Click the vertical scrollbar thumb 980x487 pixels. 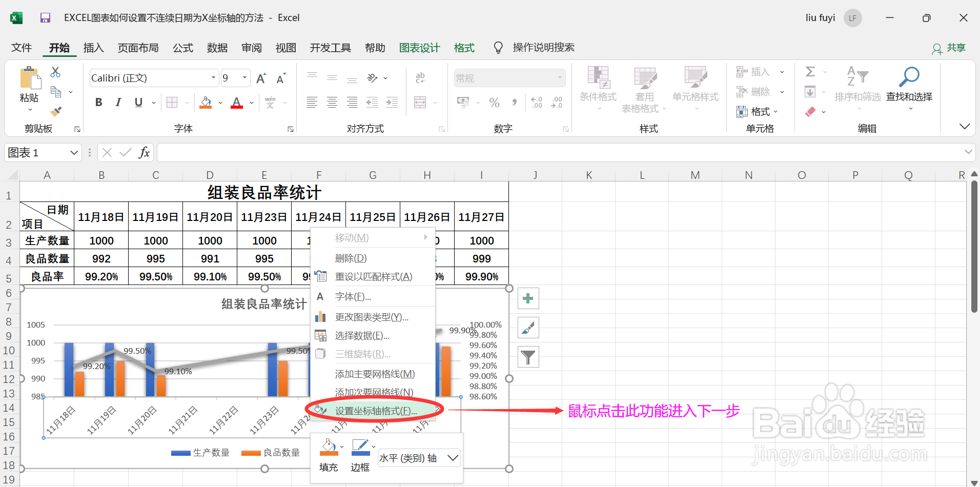point(974,246)
